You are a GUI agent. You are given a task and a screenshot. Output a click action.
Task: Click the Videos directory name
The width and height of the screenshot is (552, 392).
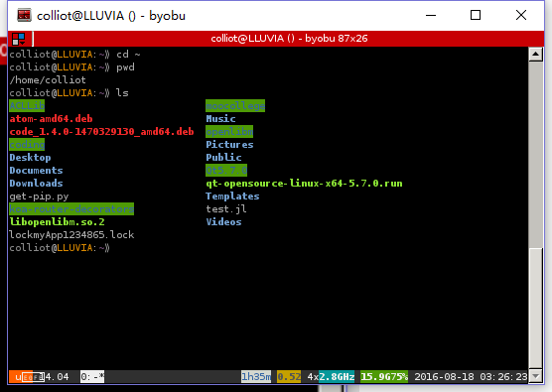tap(223, 221)
